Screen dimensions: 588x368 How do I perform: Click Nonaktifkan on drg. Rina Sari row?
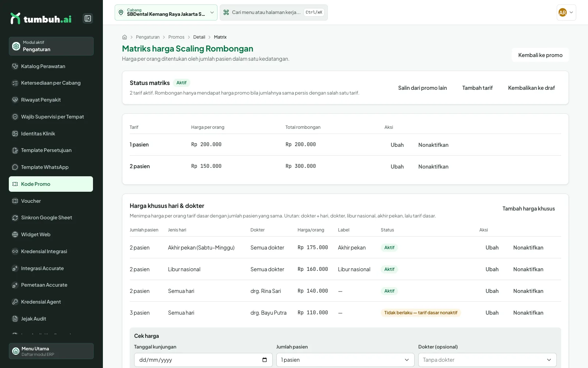coord(528,291)
